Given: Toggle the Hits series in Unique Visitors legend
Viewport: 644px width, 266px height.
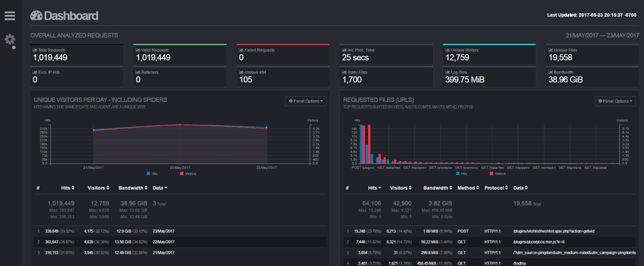Looking at the screenshot, I should point(152,174).
